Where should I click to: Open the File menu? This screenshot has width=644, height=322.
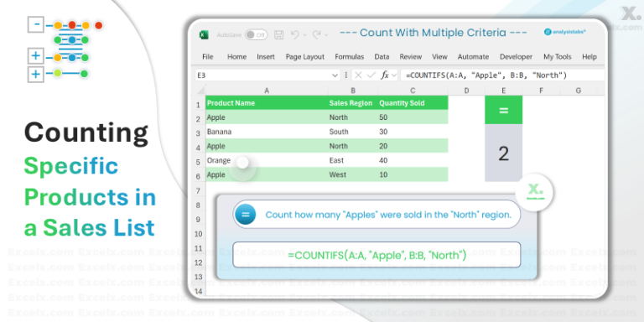[x=208, y=57]
